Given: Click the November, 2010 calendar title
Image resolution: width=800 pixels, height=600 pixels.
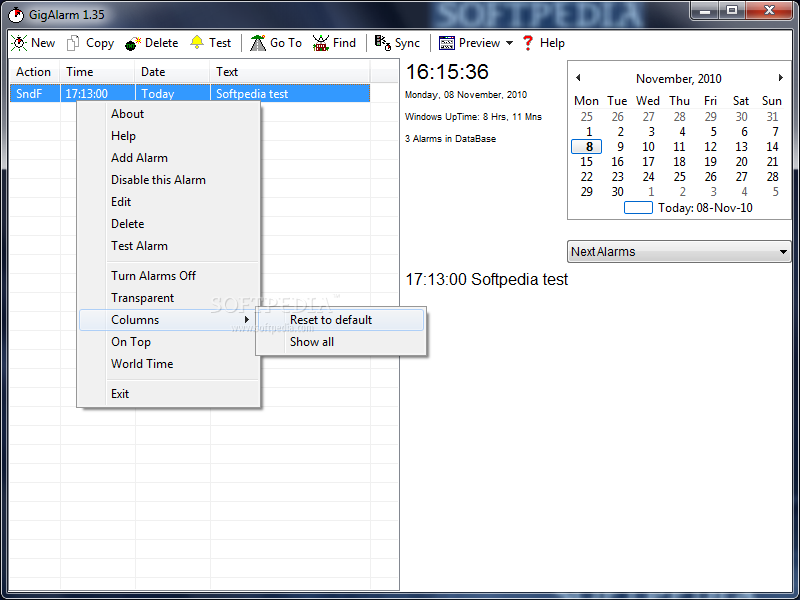Looking at the screenshot, I should pyautogui.click(x=678, y=79).
